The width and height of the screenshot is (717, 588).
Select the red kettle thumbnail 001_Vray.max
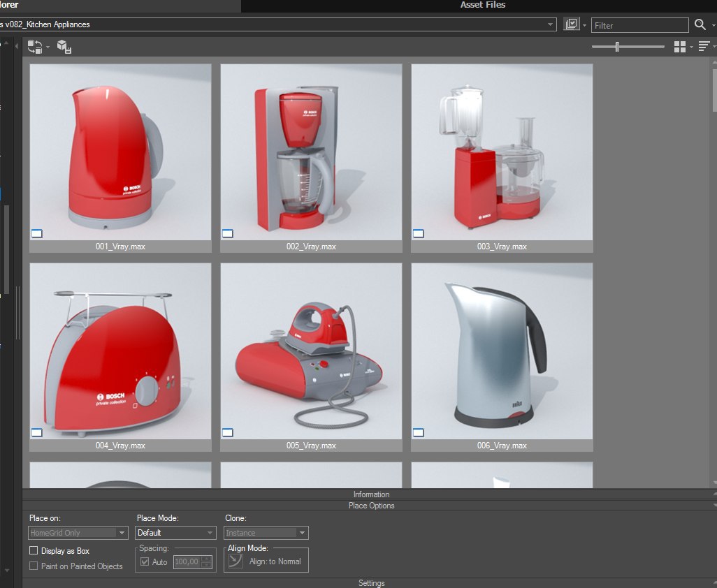(x=120, y=152)
